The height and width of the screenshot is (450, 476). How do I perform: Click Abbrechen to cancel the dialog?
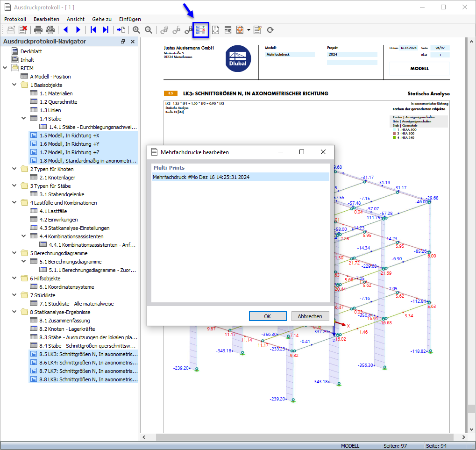point(310,316)
